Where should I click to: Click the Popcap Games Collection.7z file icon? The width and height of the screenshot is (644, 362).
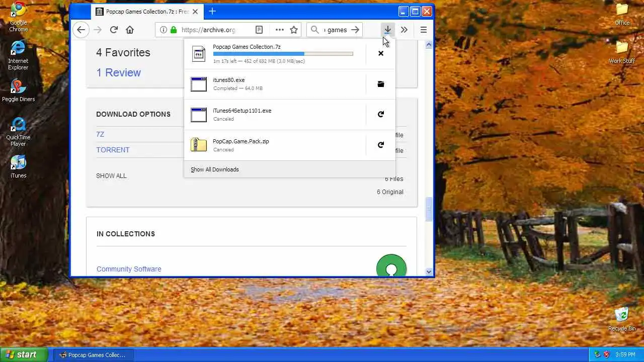click(x=199, y=53)
